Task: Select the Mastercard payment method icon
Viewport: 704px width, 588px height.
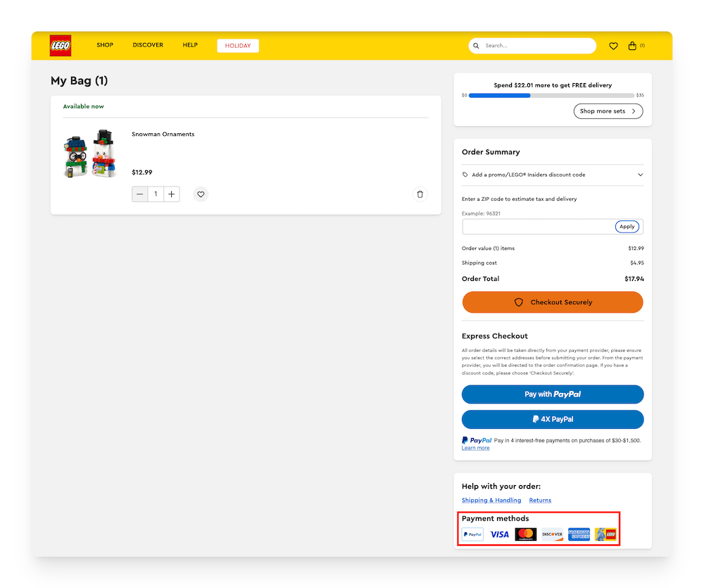Action: [524, 534]
